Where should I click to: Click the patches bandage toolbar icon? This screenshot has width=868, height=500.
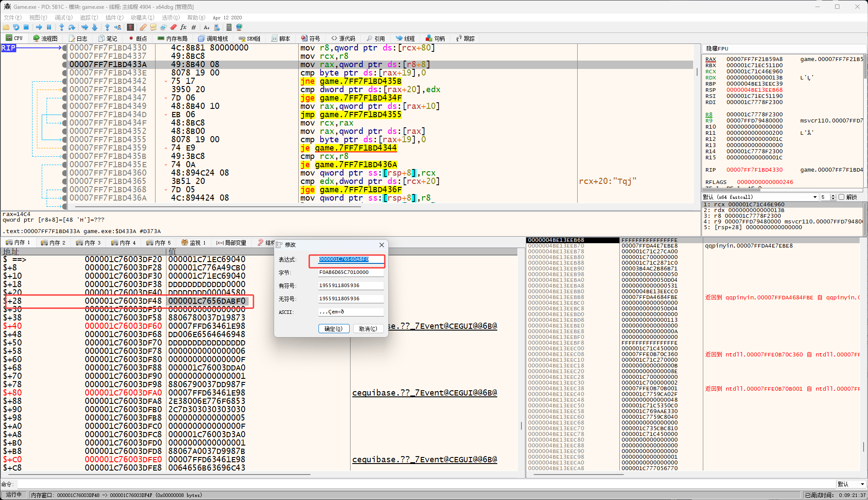click(x=143, y=27)
